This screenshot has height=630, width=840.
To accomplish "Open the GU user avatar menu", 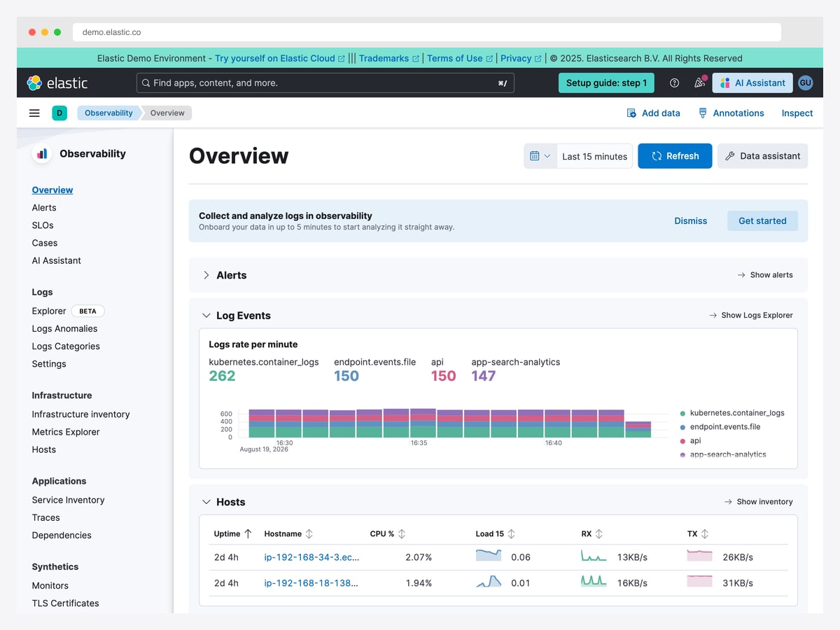I will (805, 83).
